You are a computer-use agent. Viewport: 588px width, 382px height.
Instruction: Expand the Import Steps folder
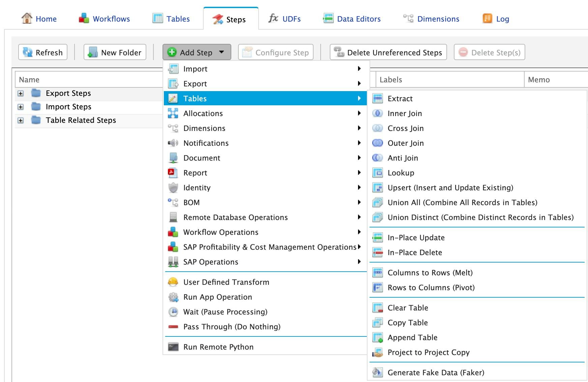[x=20, y=107]
